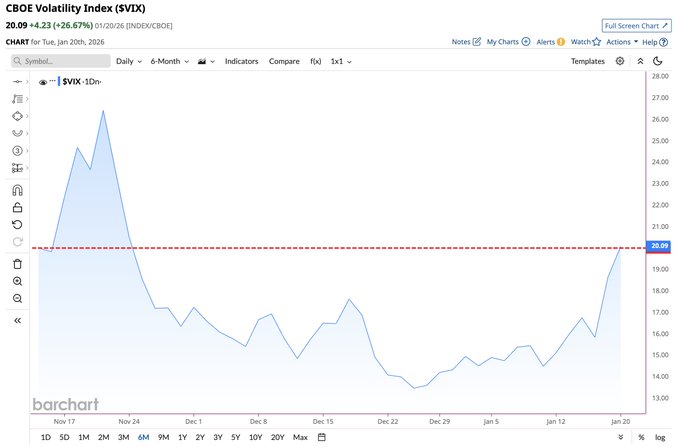Toggle the lock drawings icon

(17, 207)
